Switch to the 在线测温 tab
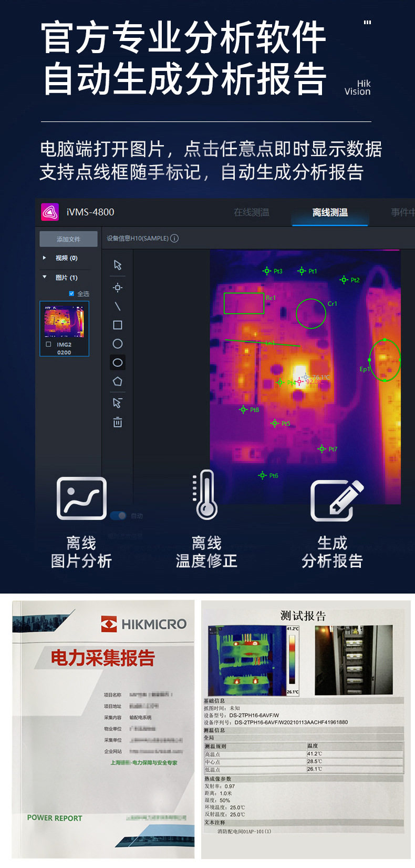Image resolution: width=415 pixels, height=868 pixels. point(252,212)
